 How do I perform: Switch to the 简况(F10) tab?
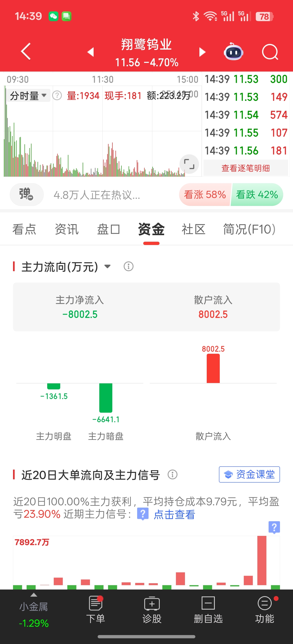tap(249, 229)
